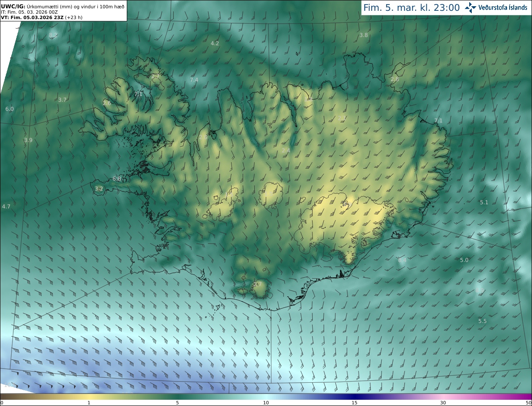The height and width of the screenshot is (406, 532).
Task: Select the 'UWC/IG: Úrkomumætti (mm) og vindur' title line
Action: [x=62, y=6]
